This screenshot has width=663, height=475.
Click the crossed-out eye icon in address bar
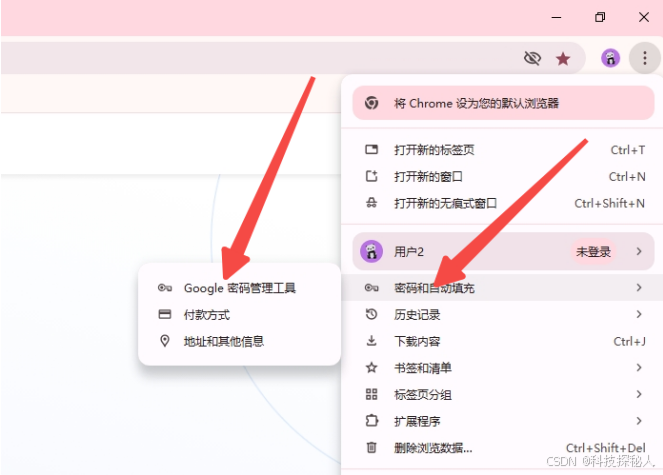[x=532, y=58]
